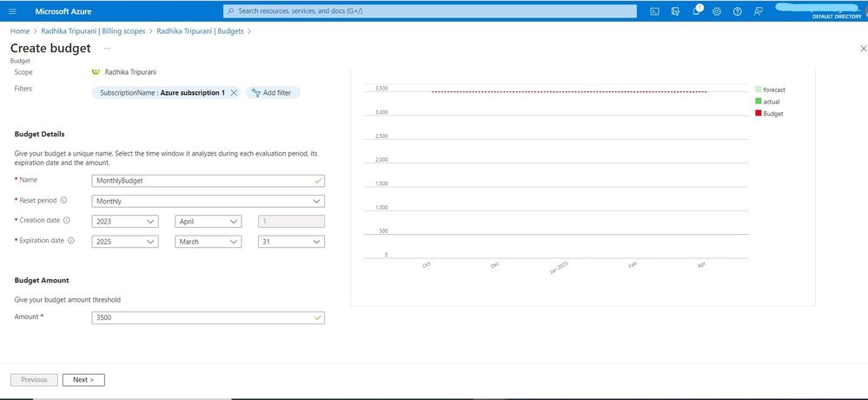This screenshot has height=400, width=868.
Task: Open the Reset period Monthly dropdown
Action: [x=209, y=201]
